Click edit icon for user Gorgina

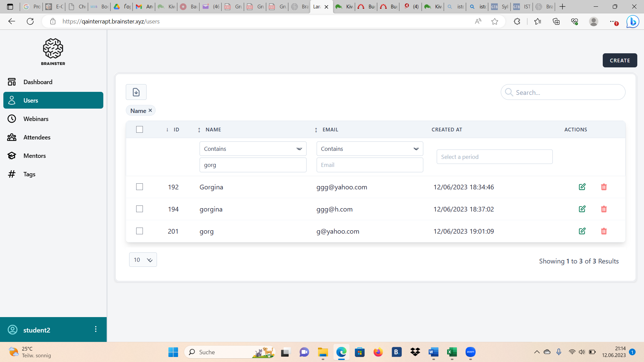(x=582, y=187)
